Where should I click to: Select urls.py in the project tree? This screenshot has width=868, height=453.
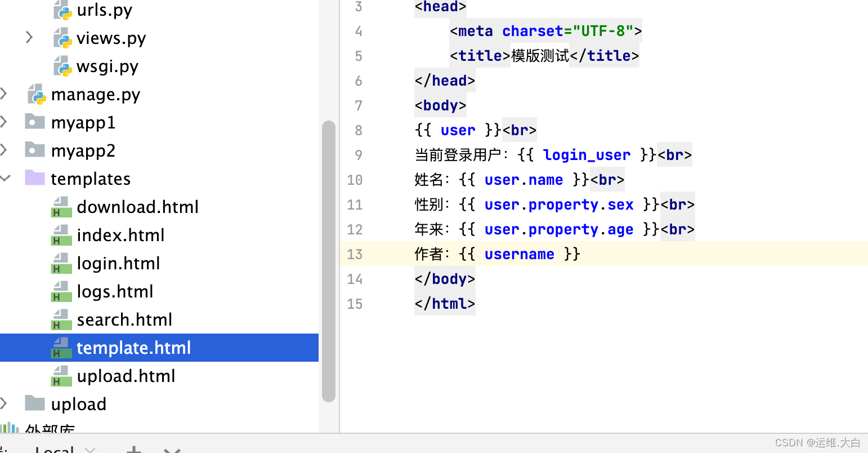pyautogui.click(x=105, y=10)
